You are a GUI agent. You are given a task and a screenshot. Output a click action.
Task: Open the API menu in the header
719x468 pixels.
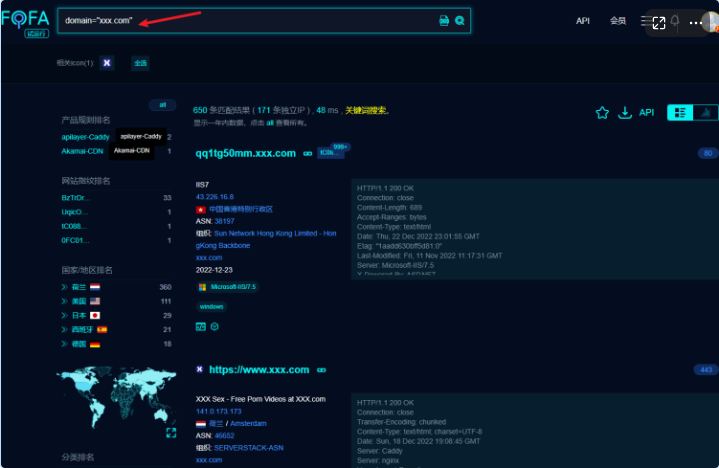point(582,21)
